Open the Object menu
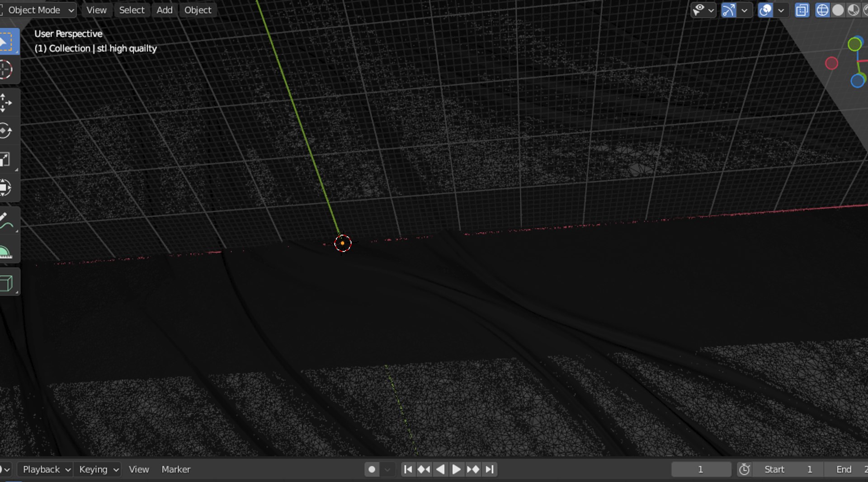868x482 pixels. 198,10
